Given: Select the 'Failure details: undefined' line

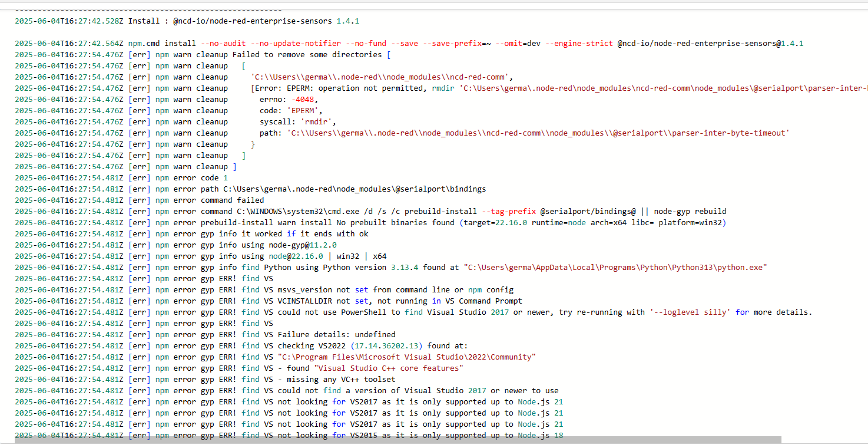Looking at the screenshot, I should 336,334.
